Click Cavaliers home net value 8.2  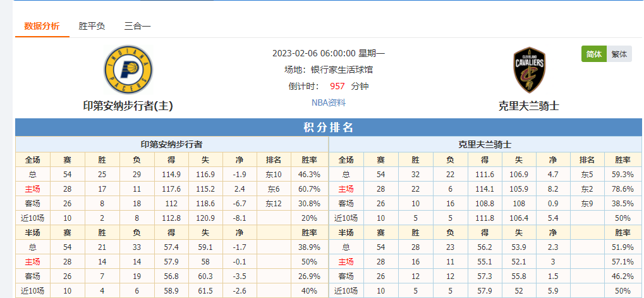click(x=553, y=189)
